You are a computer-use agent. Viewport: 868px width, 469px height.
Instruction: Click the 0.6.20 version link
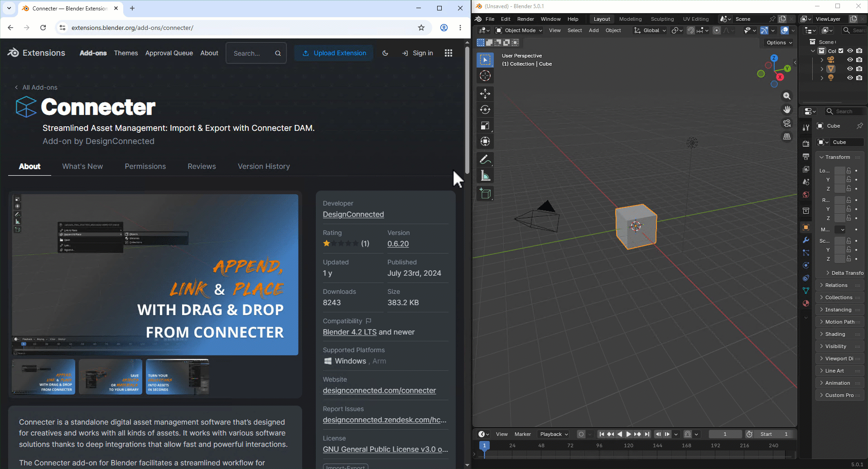[398, 244]
